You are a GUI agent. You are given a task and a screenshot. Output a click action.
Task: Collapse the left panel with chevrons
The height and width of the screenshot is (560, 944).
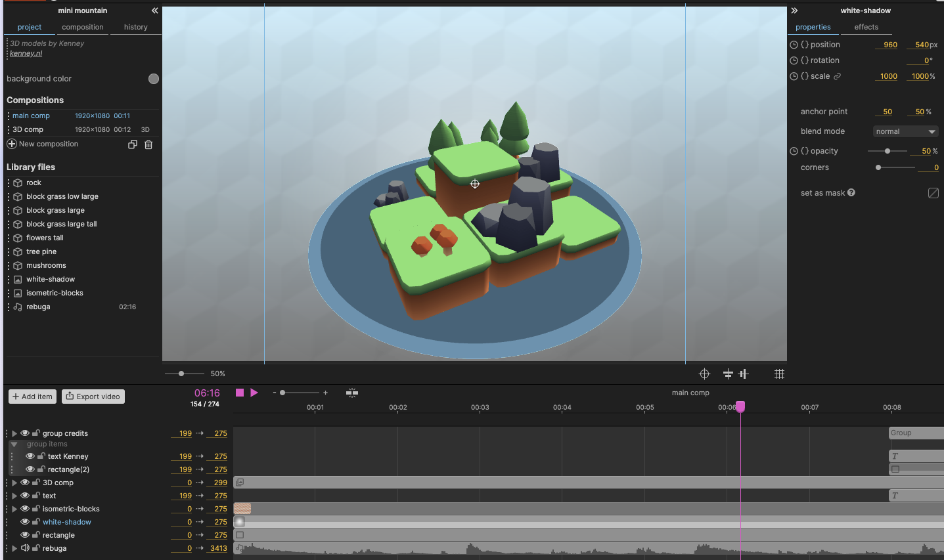(154, 11)
